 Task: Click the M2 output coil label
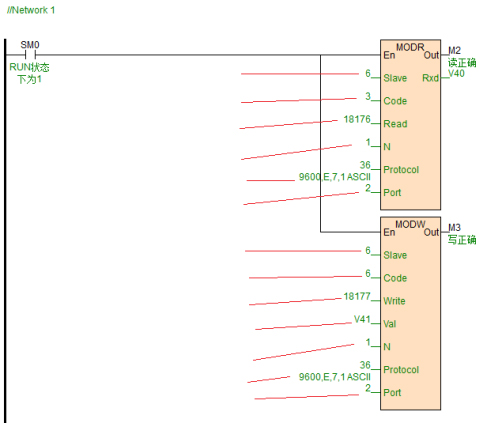point(454,51)
